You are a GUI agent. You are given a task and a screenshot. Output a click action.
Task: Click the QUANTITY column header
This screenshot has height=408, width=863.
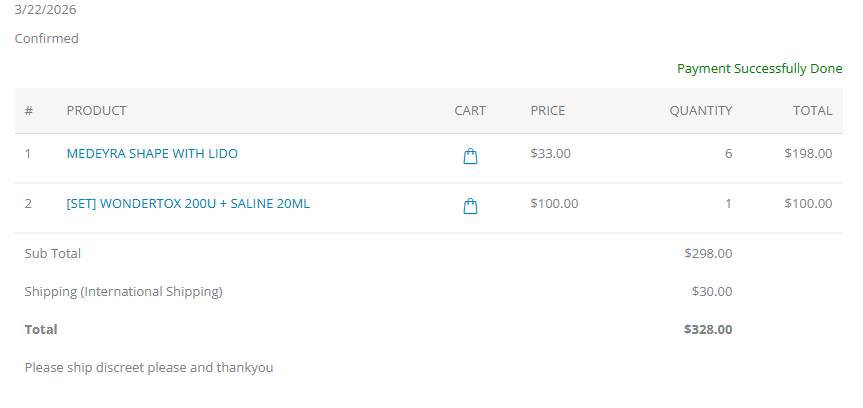coord(700,111)
